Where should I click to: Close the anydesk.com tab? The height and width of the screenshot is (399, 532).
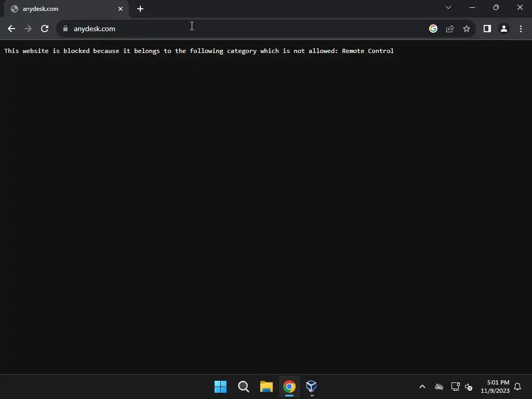[x=121, y=9]
